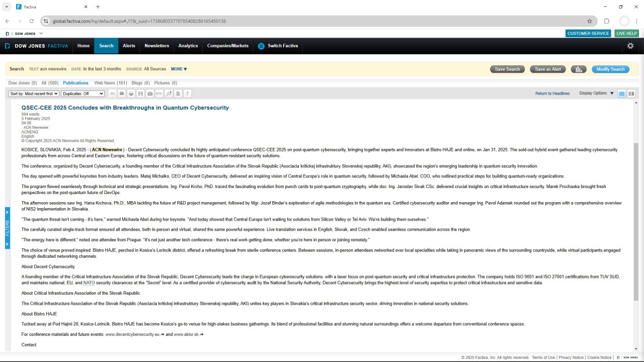
Task: Expand the Dow Jones dropdown in top strip
Action: tap(41, 34)
